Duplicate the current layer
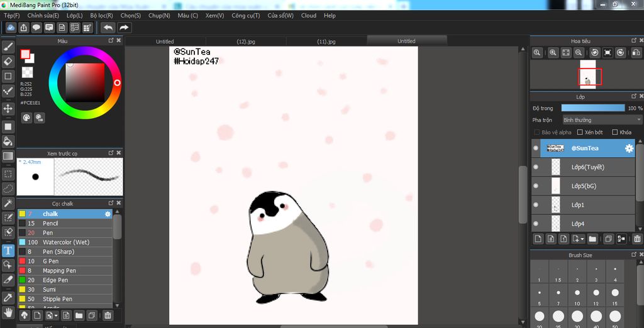Image resolution: width=644 pixels, height=328 pixels. tap(609, 239)
